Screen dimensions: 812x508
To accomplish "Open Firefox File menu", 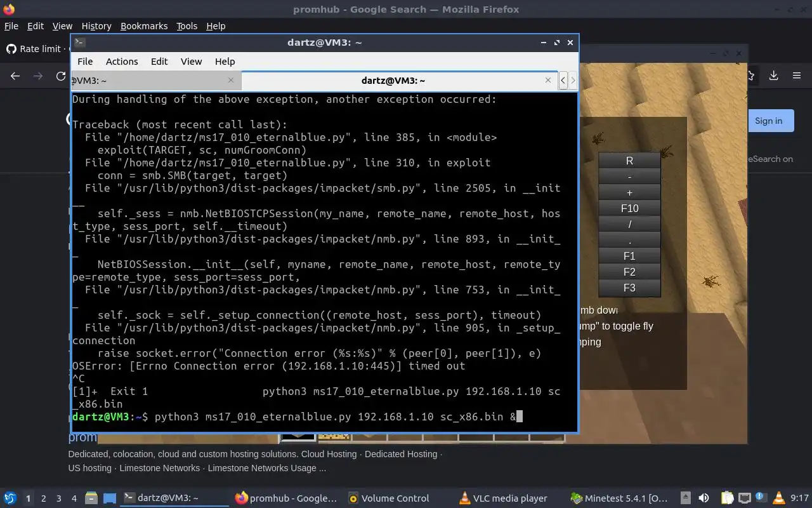I will (x=11, y=26).
